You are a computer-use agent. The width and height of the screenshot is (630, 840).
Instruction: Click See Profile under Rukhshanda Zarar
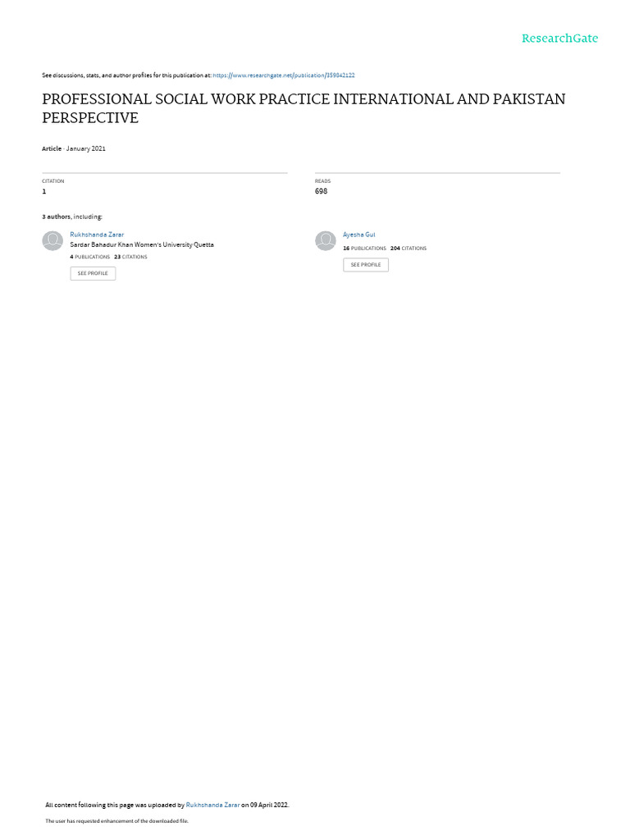93,273
